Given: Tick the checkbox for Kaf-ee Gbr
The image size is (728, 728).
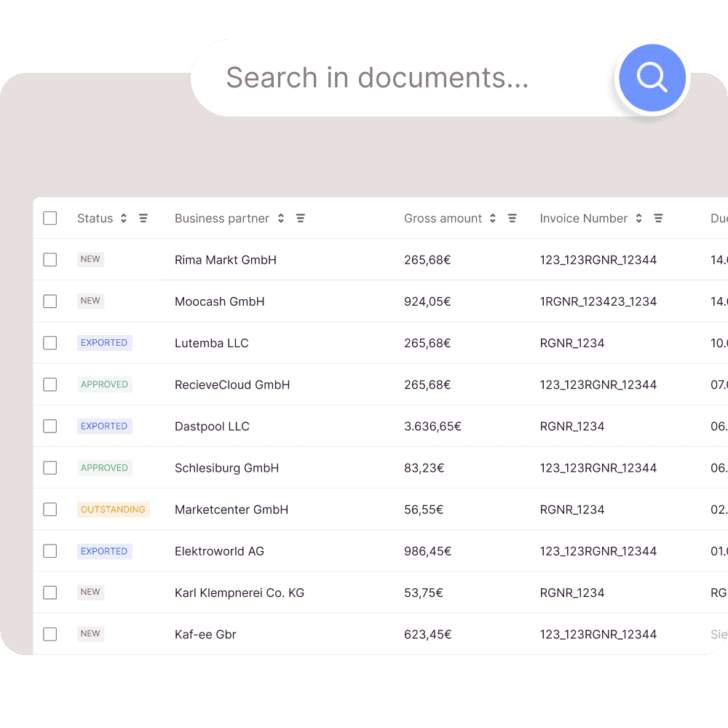Looking at the screenshot, I should click(x=50, y=634).
